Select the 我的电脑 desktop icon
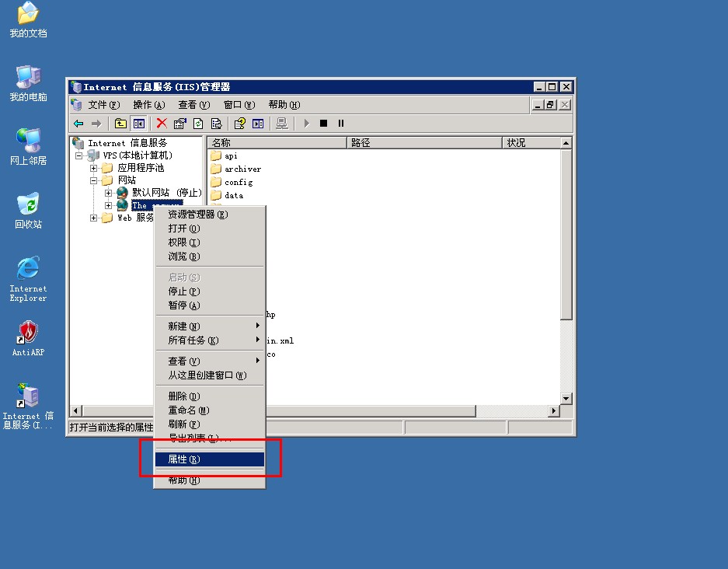728x569 pixels. 28,84
